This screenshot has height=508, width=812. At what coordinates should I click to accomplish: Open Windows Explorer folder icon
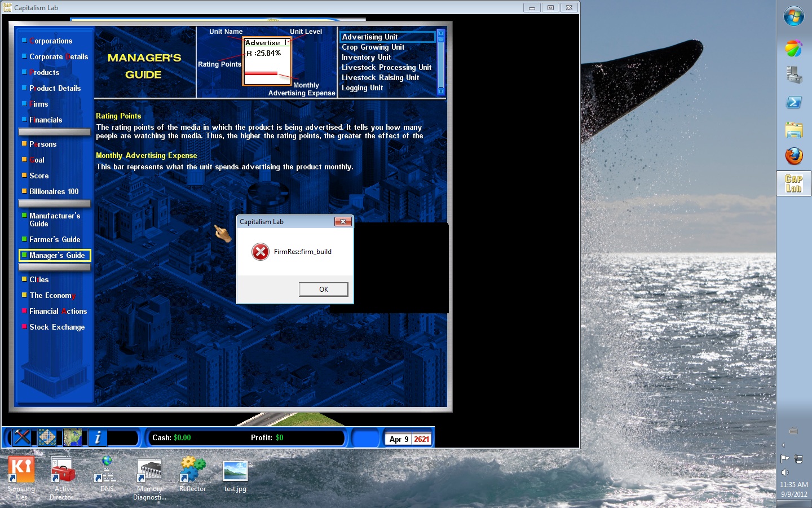point(794,130)
